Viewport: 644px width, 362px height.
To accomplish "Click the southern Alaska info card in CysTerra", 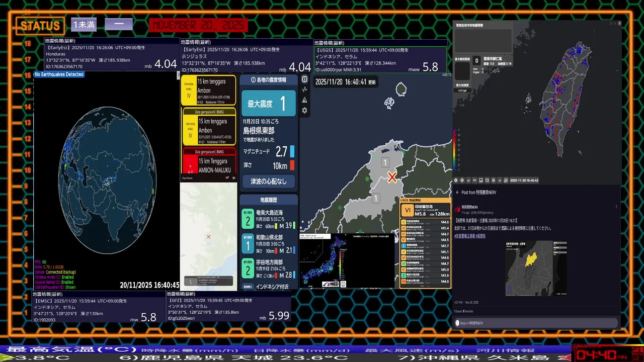I will (x=208, y=281).
